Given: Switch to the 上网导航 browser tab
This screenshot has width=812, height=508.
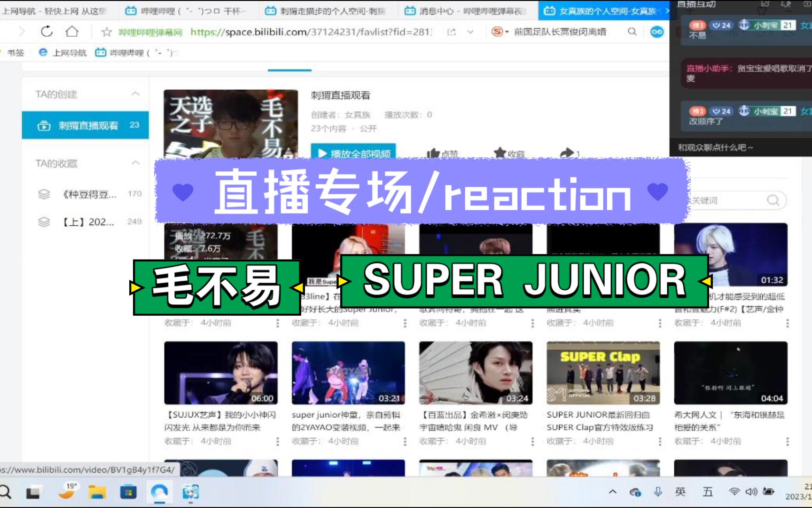Looking at the screenshot, I should click(x=54, y=10).
